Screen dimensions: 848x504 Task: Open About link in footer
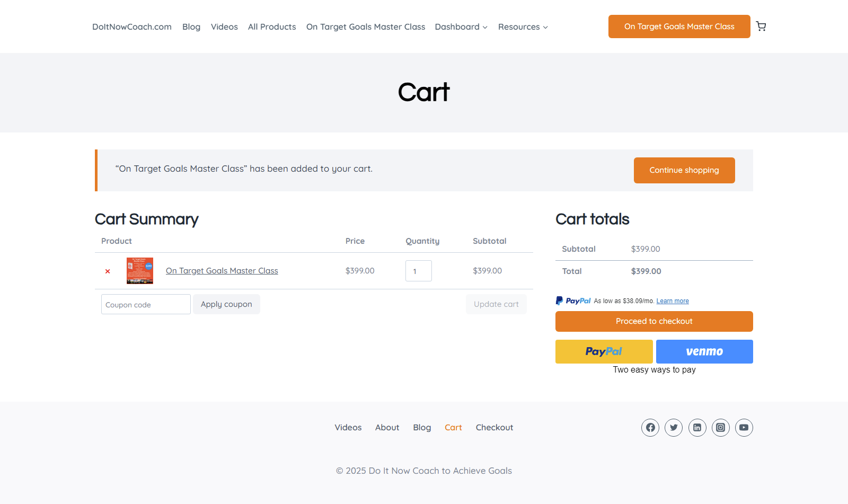click(387, 428)
